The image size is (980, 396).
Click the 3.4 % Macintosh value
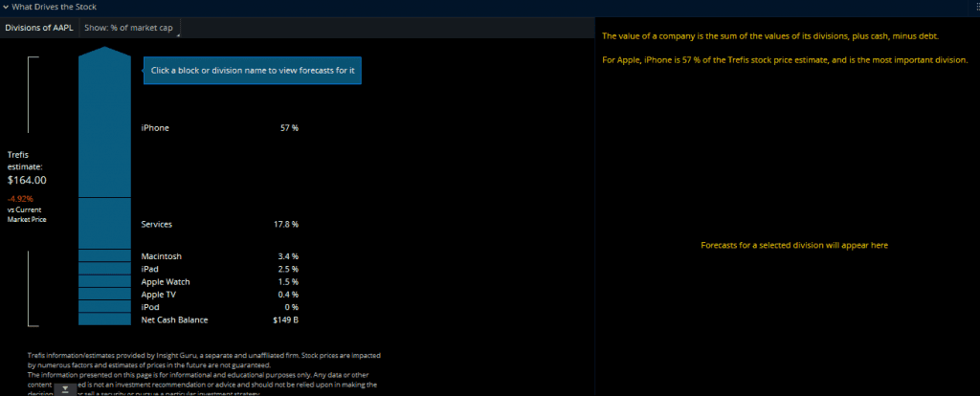pyautogui.click(x=288, y=256)
